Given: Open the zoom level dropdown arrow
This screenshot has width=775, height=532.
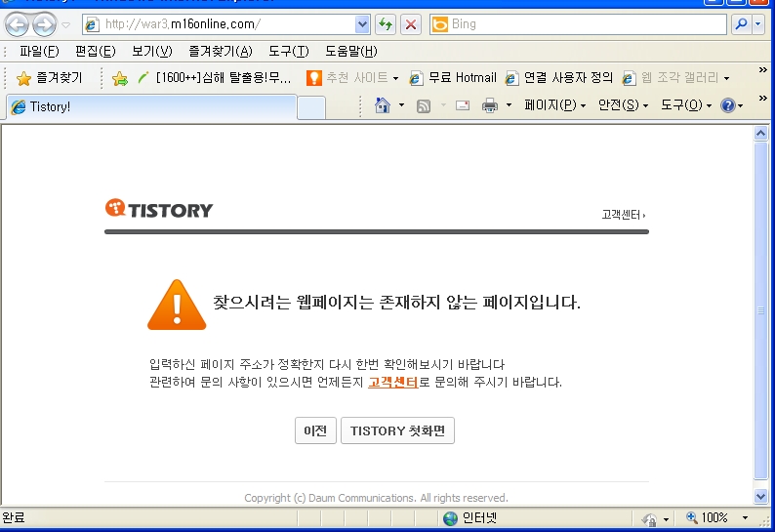Looking at the screenshot, I should point(745,518).
